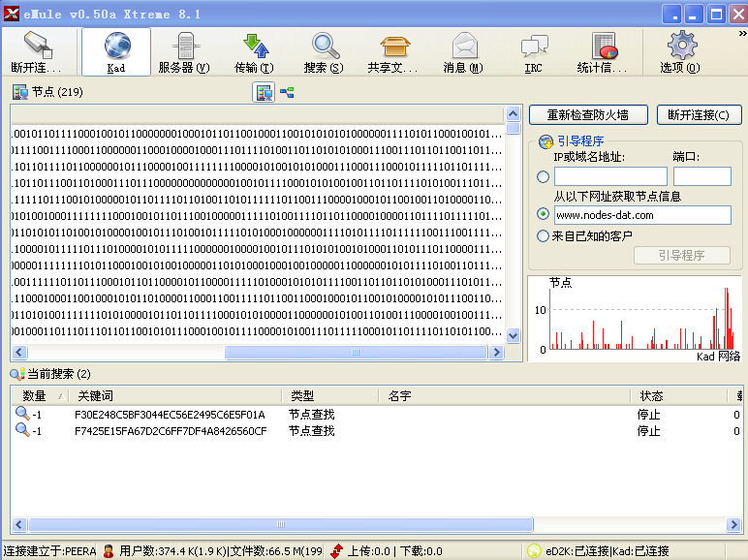Image resolution: width=748 pixels, height=560 pixels.
Task: Click the Disconnect (断开连接) button
Action: [x=699, y=115]
